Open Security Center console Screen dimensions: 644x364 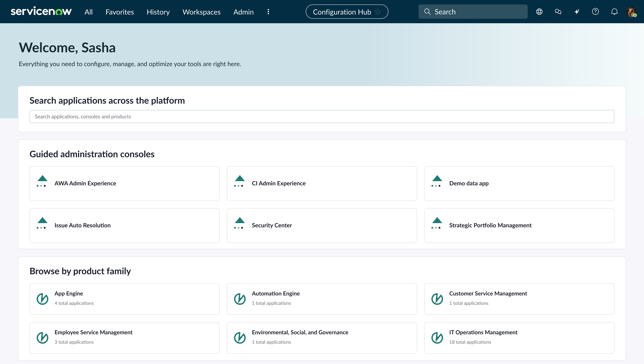click(322, 226)
